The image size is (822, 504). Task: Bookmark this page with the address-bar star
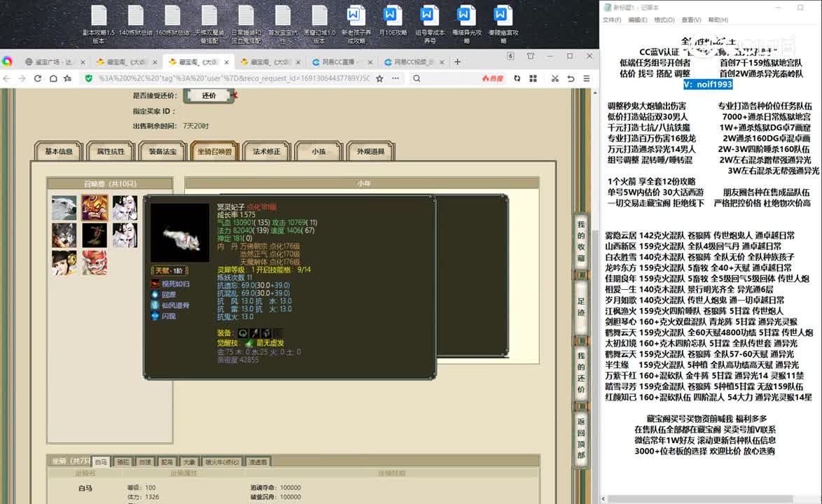(379, 78)
